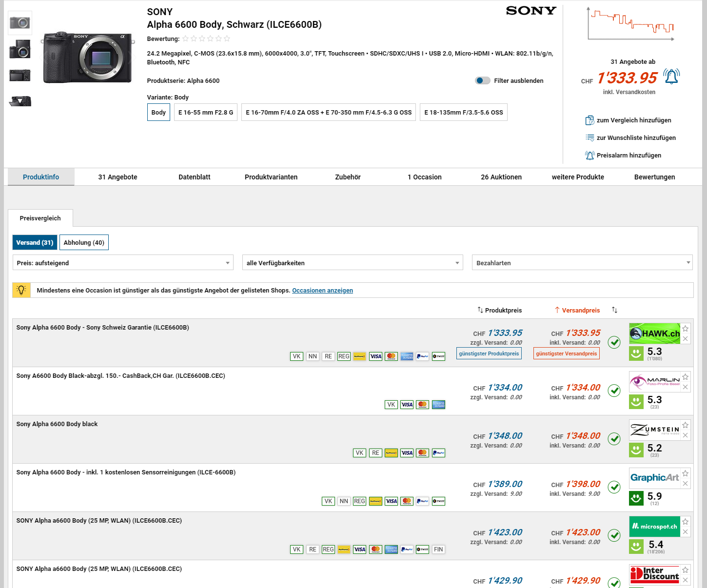Click the green checkmark on Zumstein offer
Viewport: 707px width, 588px height.
click(614, 439)
